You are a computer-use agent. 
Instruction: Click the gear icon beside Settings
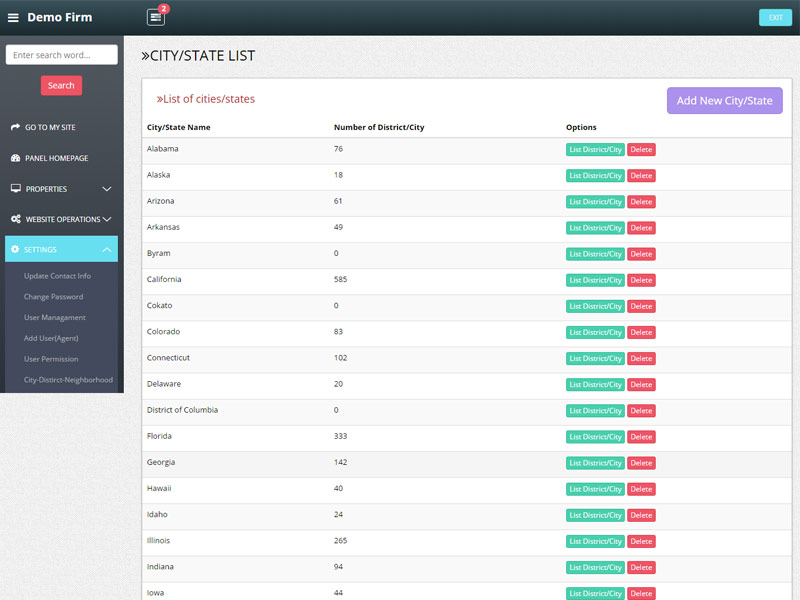[15, 249]
